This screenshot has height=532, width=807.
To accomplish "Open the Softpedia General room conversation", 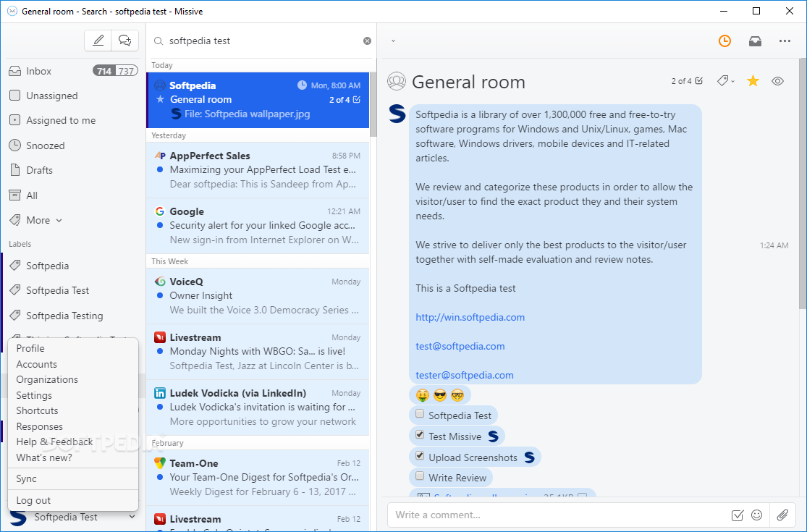I will point(258,100).
